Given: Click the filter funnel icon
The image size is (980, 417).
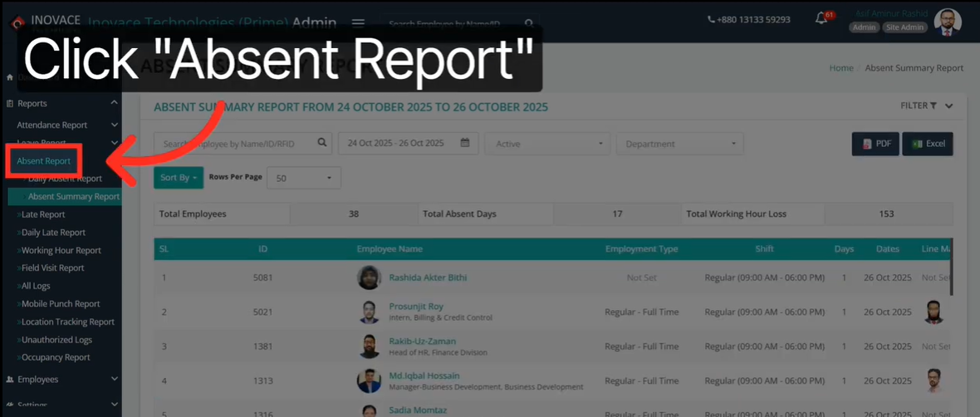Looking at the screenshot, I should (x=933, y=105).
